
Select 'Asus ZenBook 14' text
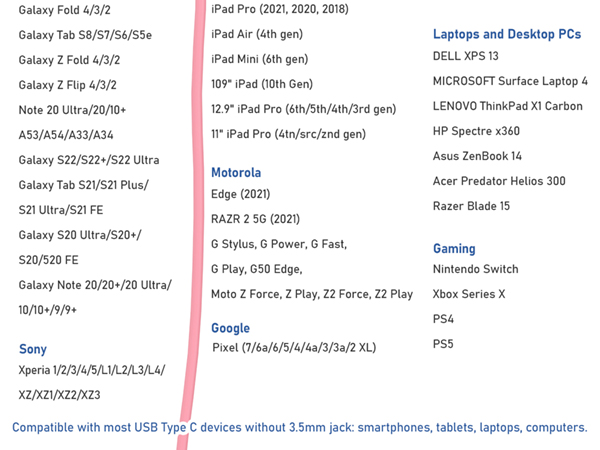click(x=477, y=156)
